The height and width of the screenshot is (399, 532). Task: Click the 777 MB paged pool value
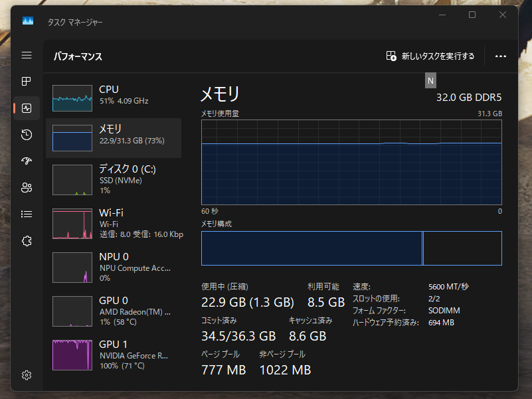(x=224, y=370)
